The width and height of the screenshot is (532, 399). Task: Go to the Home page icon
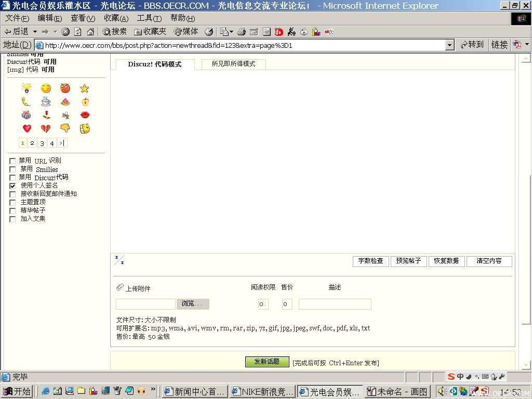pos(90,32)
